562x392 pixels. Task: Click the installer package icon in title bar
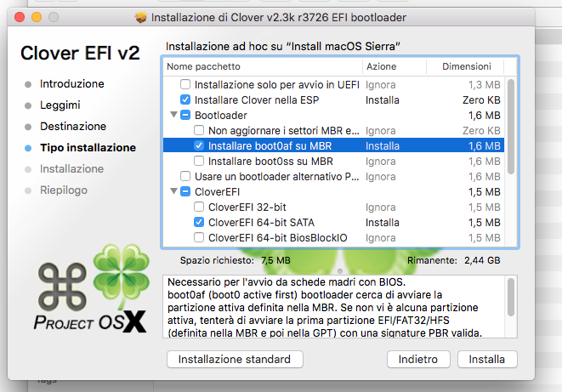(141, 17)
